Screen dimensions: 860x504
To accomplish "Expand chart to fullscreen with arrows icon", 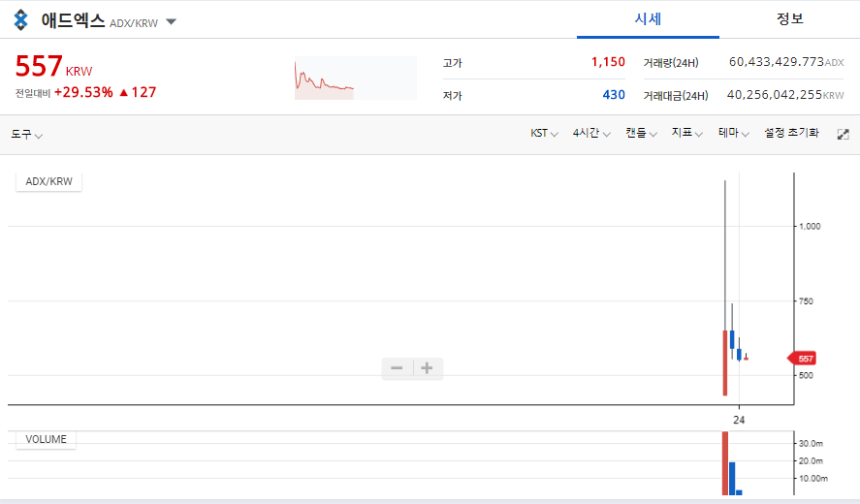I will [x=843, y=134].
